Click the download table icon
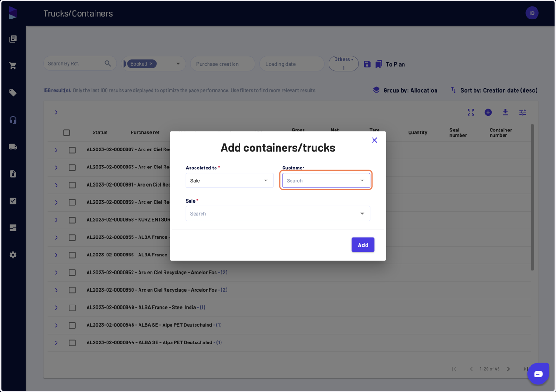This screenshot has width=556, height=392. (x=505, y=112)
